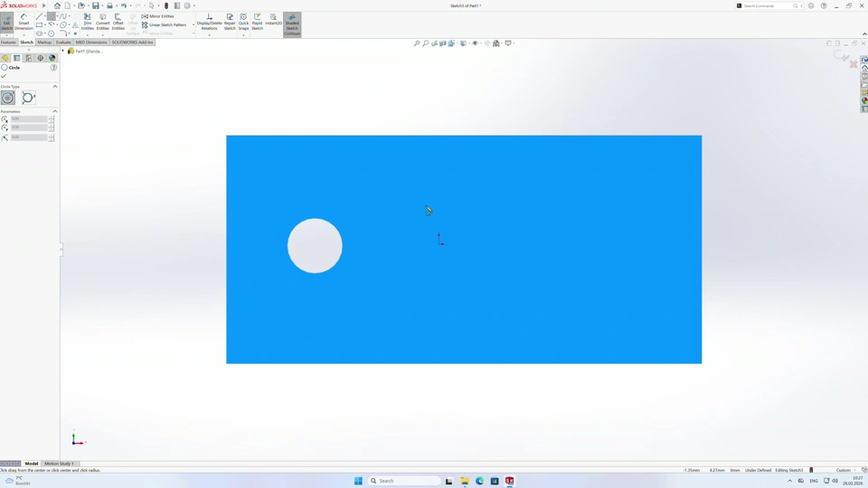
Task: Switch to the Features tab
Action: [8, 42]
